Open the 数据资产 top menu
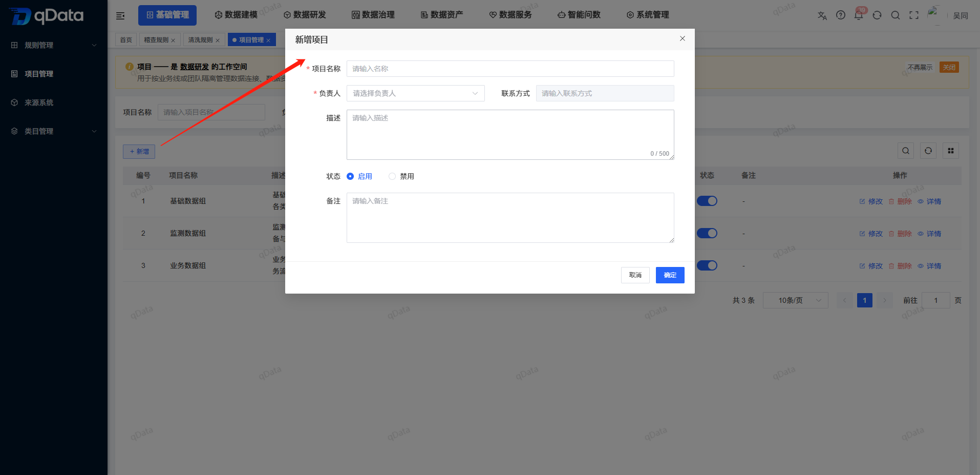The image size is (980, 475). (x=442, y=15)
